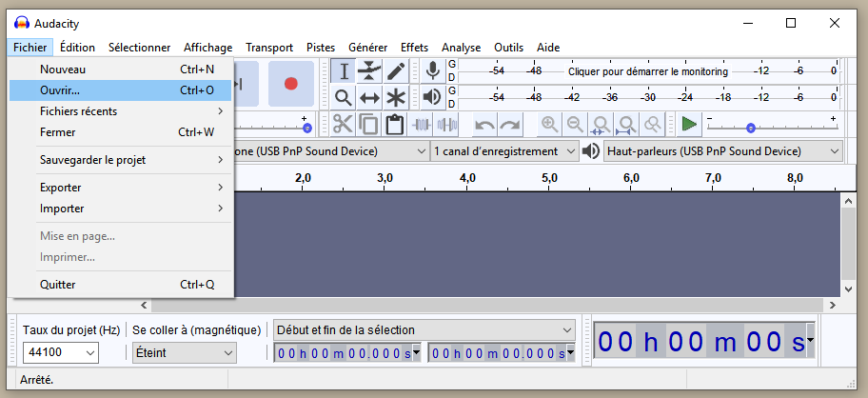868x398 pixels.
Task: Open 'Début et fin de la sélection' dropdown
Action: [x=424, y=330]
